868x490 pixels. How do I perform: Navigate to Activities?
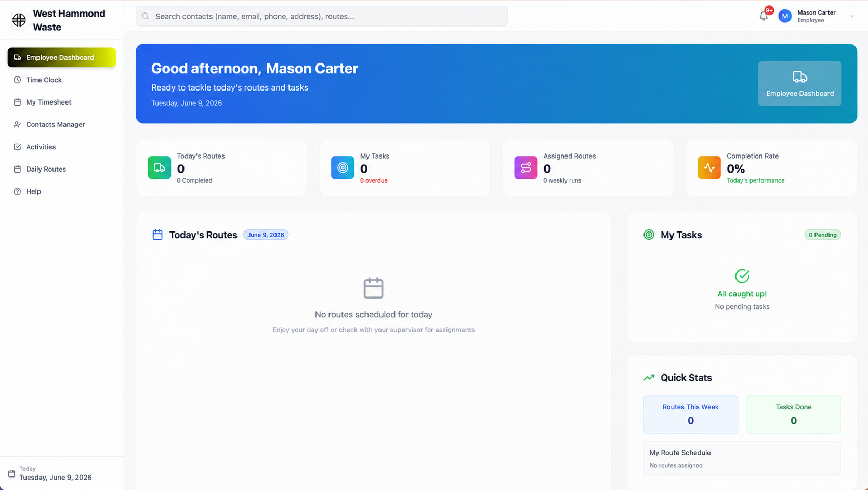pos(62,147)
